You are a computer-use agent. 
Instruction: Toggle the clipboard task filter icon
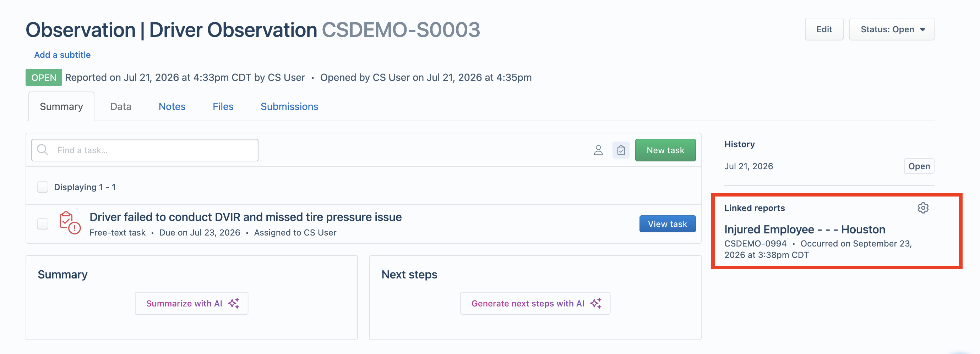coord(621,150)
